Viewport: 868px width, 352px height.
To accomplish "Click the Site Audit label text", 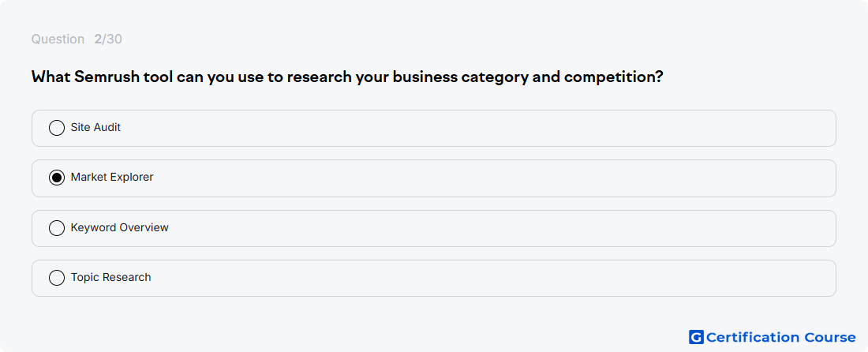I will click(x=95, y=127).
